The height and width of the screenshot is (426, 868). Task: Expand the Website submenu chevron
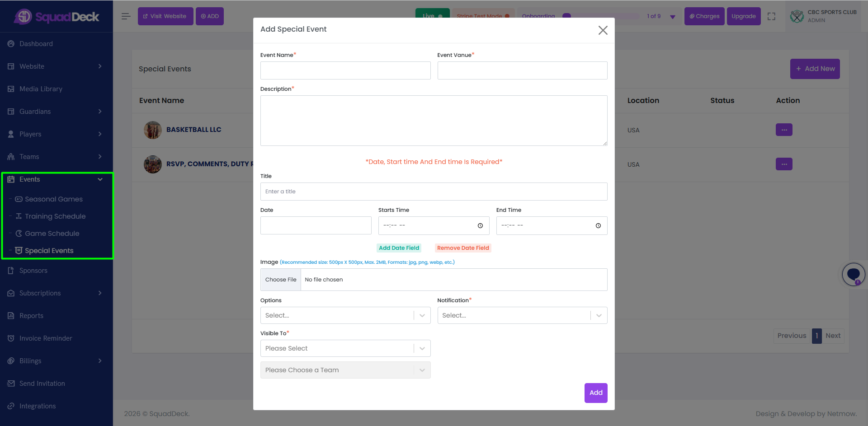100,66
